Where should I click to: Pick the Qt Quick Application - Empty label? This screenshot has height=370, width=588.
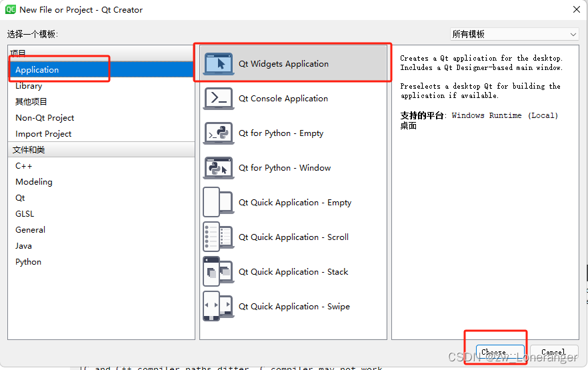[295, 203]
